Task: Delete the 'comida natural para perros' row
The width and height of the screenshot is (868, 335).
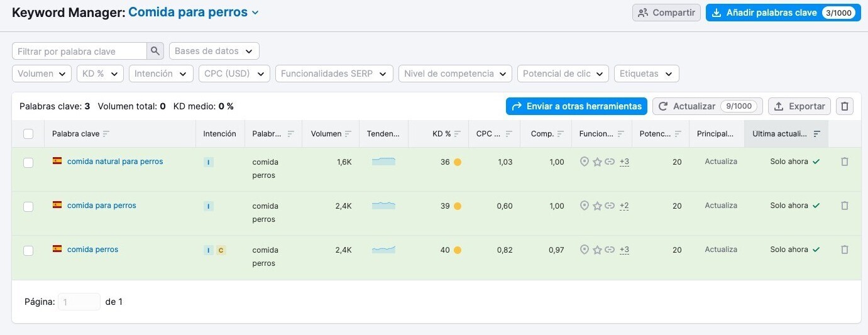Action: pyautogui.click(x=845, y=162)
